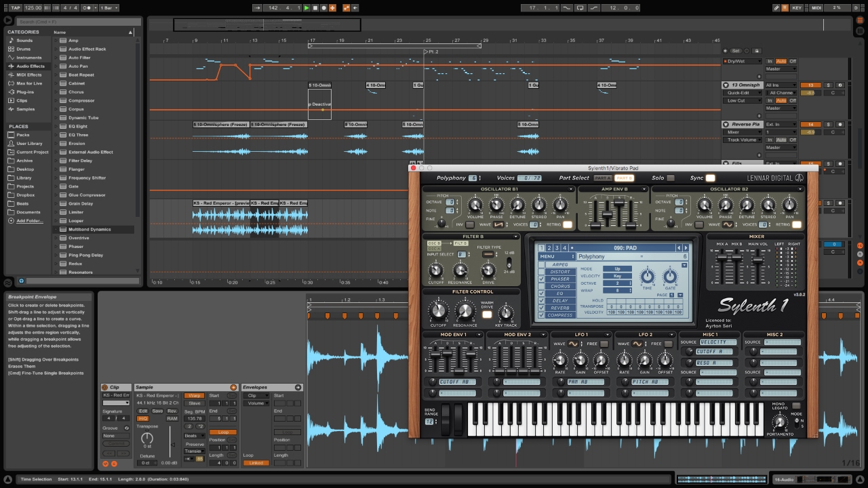This screenshot has width=868, height=488.
Task: Select Max for Live category
Action: [x=29, y=83]
